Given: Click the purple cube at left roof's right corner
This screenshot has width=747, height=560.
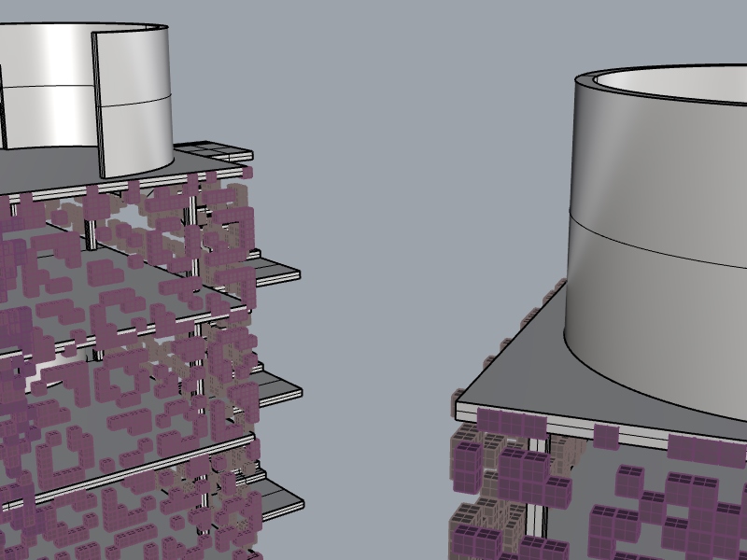Looking at the screenshot, I should [248, 172].
